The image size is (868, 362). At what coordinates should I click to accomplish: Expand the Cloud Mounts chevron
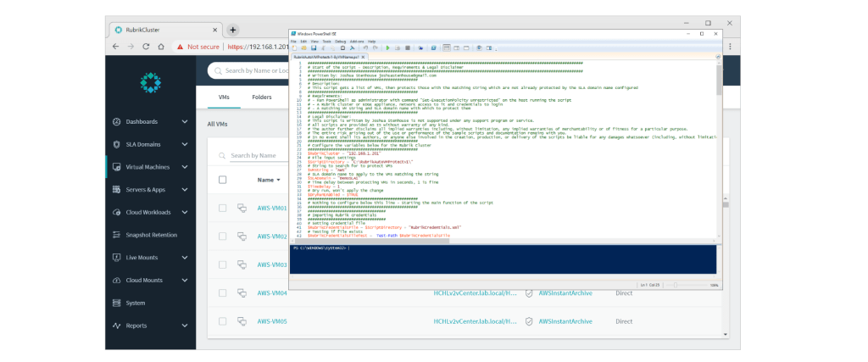(185, 281)
